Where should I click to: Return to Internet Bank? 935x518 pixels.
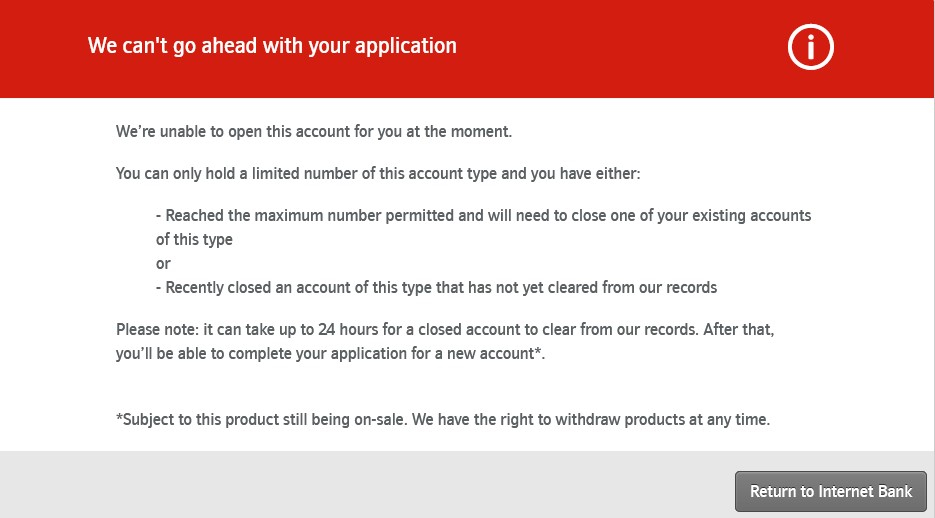pos(831,491)
